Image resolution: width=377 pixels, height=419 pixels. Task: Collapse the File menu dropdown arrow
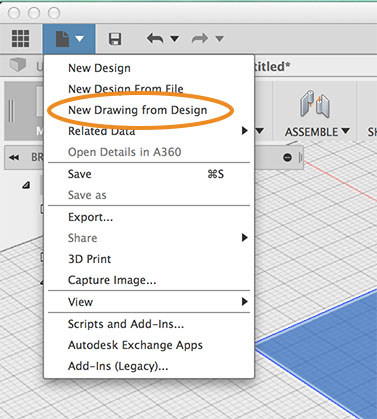click(79, 39)
